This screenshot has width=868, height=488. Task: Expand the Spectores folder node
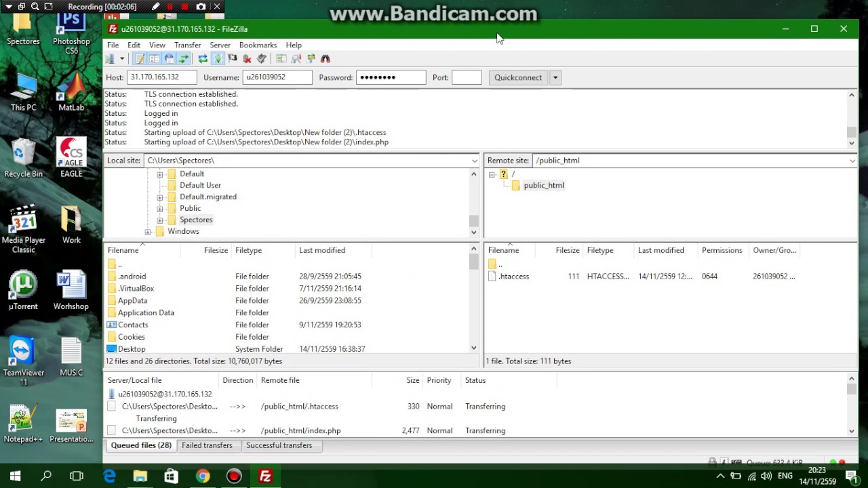[x=160, y=220]
